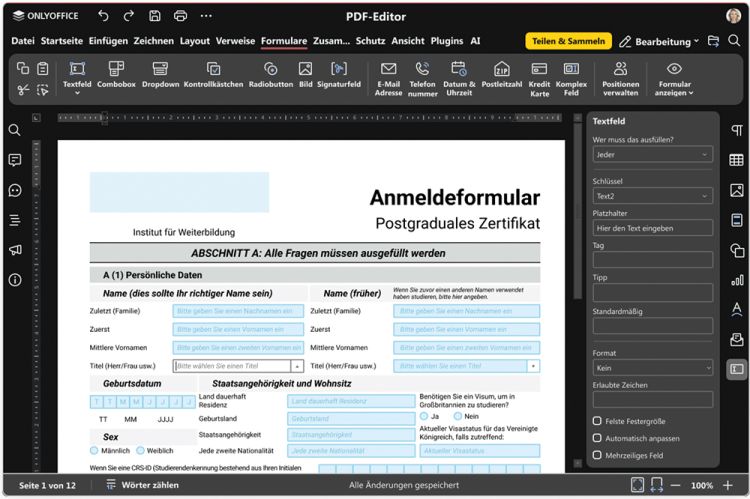Open Positionen verwalten
Viewport: 750px width, 499px height.
coord(620,79)
